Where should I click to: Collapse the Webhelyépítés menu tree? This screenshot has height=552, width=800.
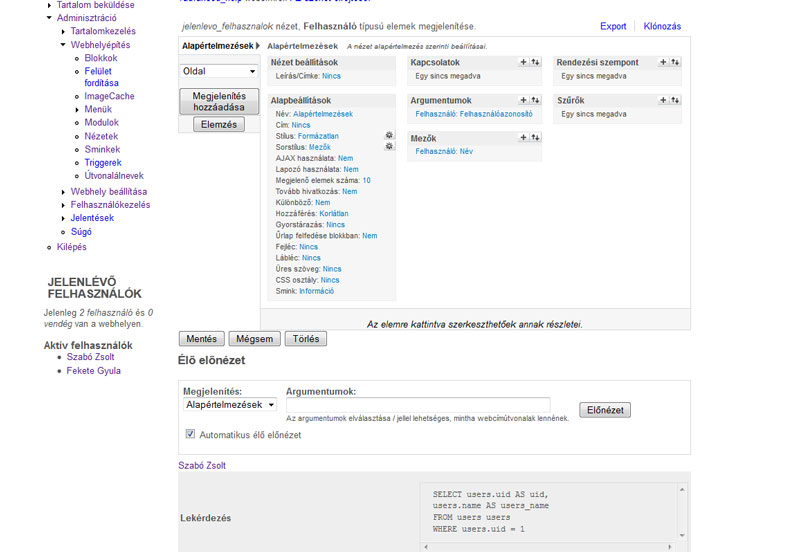click(62, 45)
